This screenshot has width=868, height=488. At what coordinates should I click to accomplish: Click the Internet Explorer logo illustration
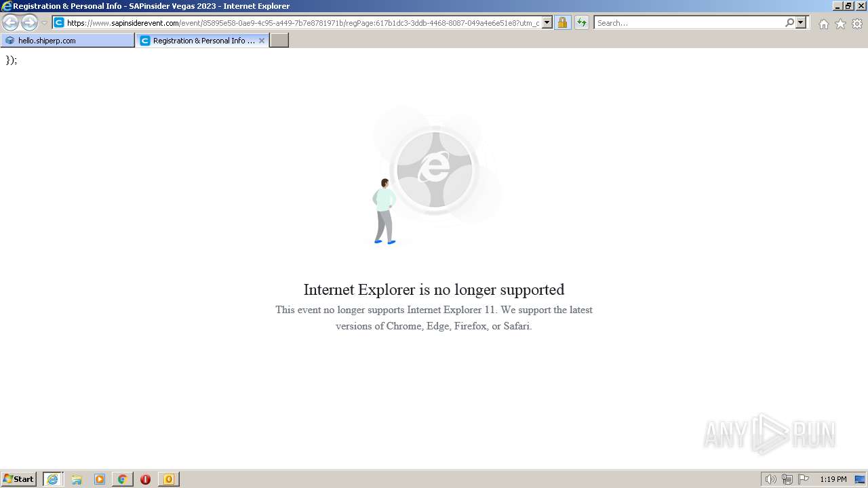pos(435,169)
